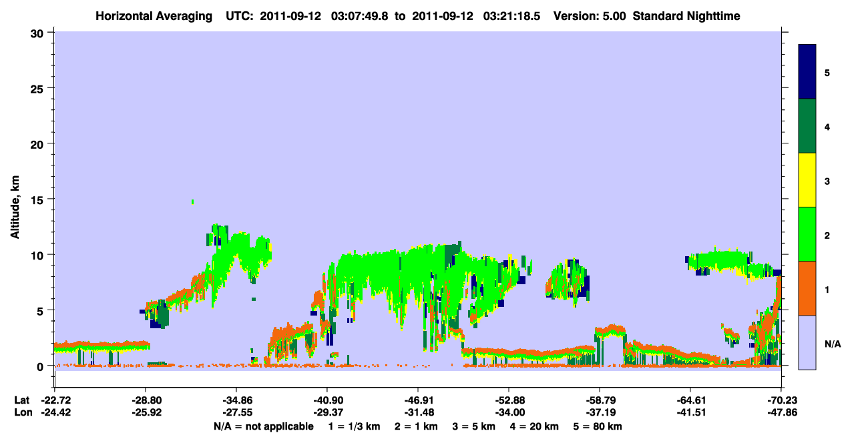Click the yellow colorbar segment labeled 3
This screenshot has height=445, width=868.
point(807,180)
